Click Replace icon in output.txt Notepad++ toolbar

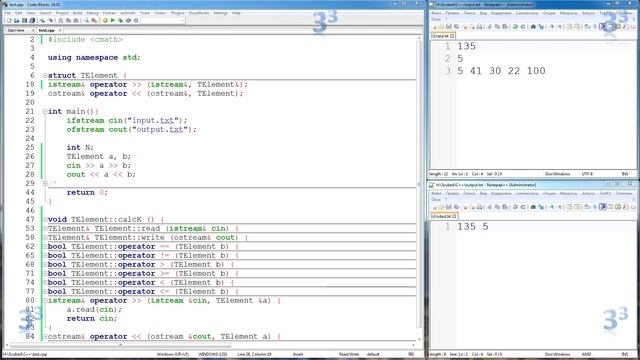coord(540,207)
